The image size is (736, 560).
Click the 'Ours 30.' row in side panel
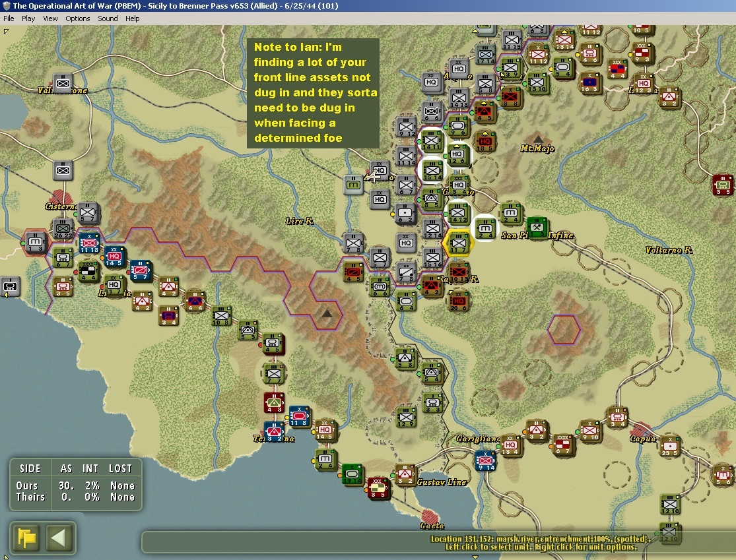[75, 485]
